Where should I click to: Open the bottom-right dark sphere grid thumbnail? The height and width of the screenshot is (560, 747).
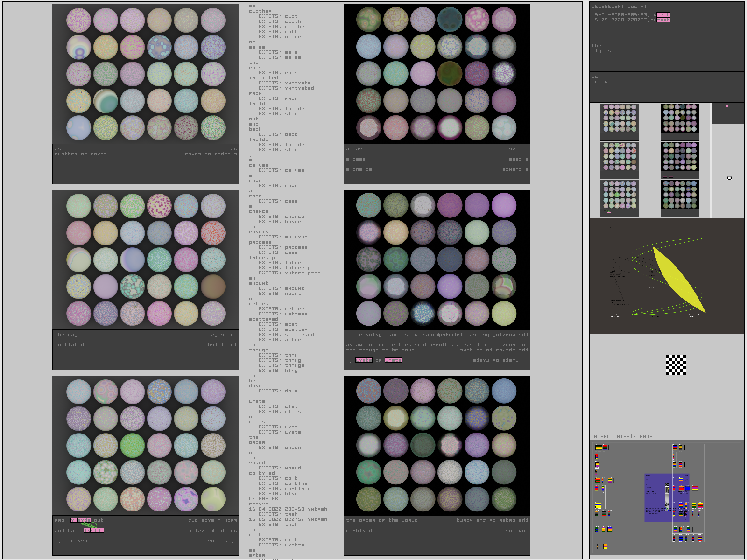(680, 196)
